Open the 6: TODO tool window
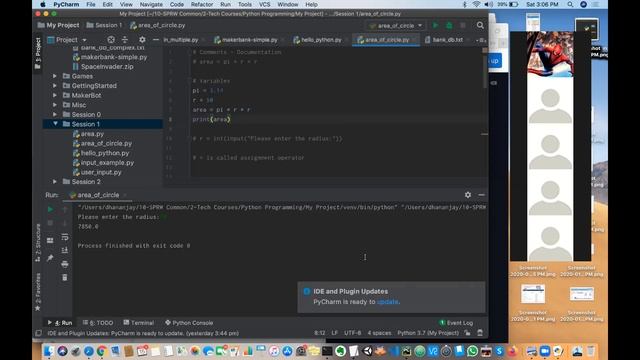The height and width of the screenshot is (360, 640). (x=98, y=322)
